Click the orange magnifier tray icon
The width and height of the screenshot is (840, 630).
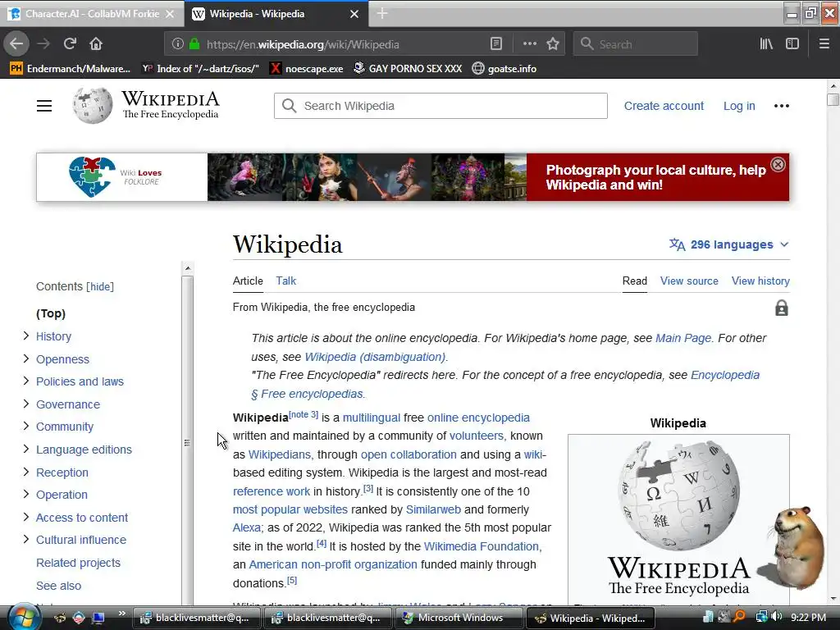740,617
